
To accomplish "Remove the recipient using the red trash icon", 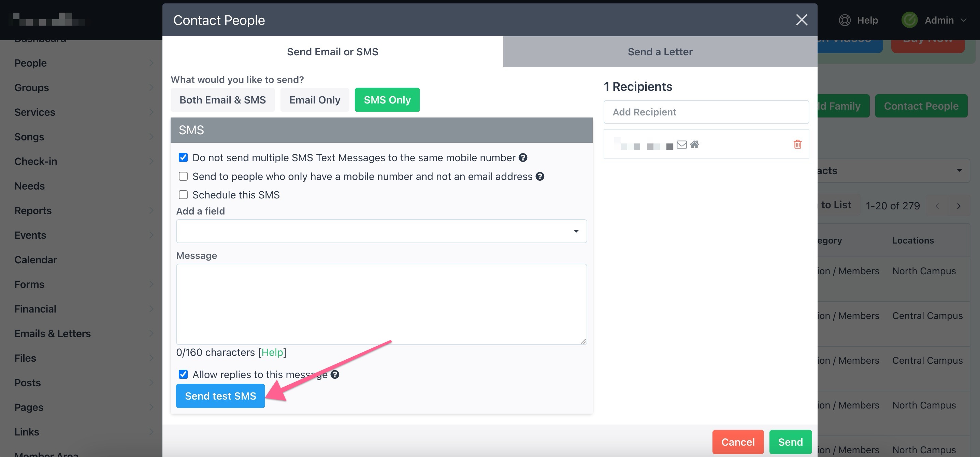I will pyautogui.click(x=798, y=144).
